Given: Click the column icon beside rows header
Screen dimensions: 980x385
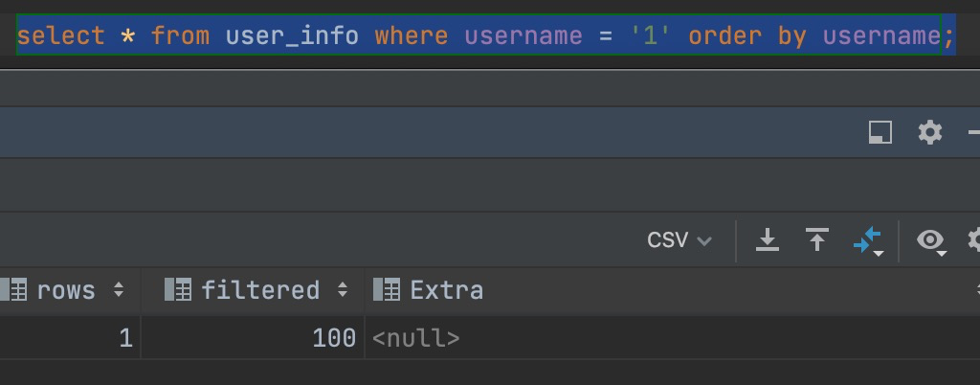Looking at the screenshot, I should coord(13,290).
